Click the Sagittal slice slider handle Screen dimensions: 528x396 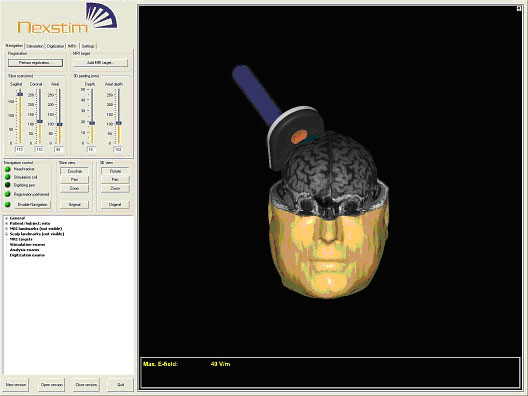click(20, 94)
